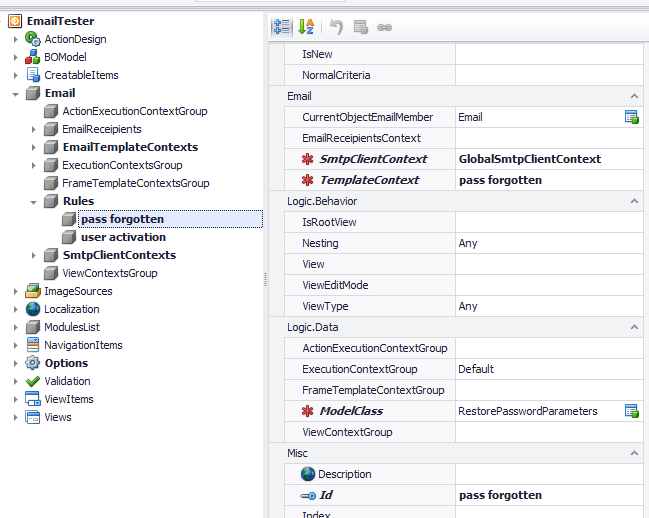The width and height of the screenshot is (649, 518).
Task: Collapse the Email property category
Action: tap(634, 96)
